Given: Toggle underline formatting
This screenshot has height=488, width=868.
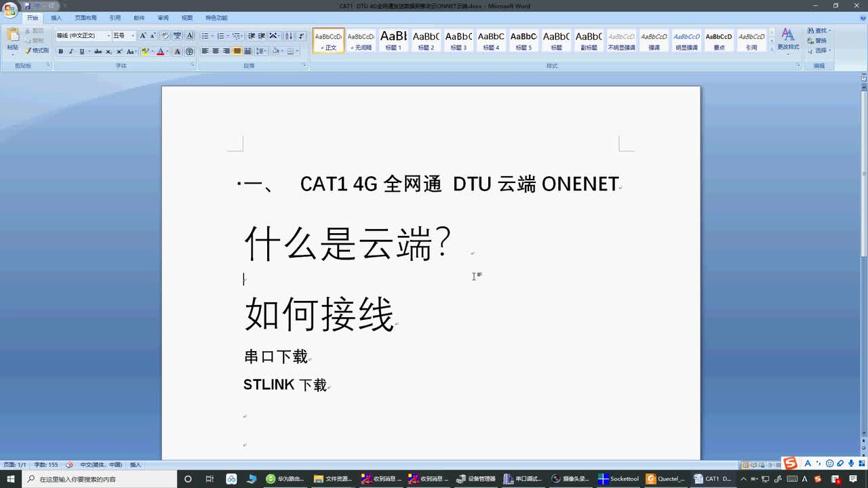Looking at the screenshot, I should point(81,52).
